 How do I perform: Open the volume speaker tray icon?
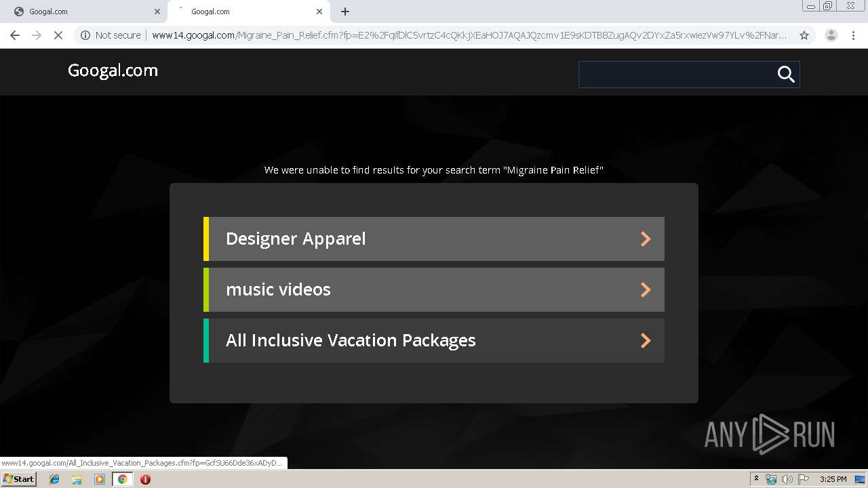[x=787, y=479]
